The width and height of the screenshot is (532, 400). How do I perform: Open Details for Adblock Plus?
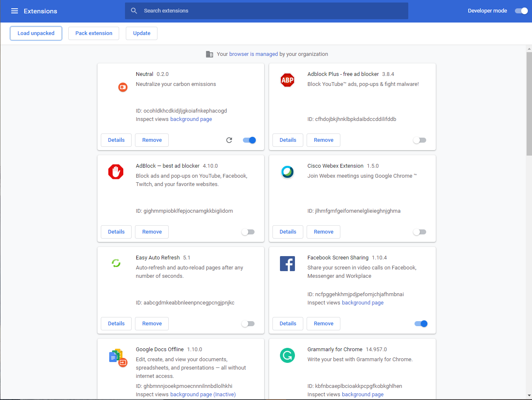[288, 140]
